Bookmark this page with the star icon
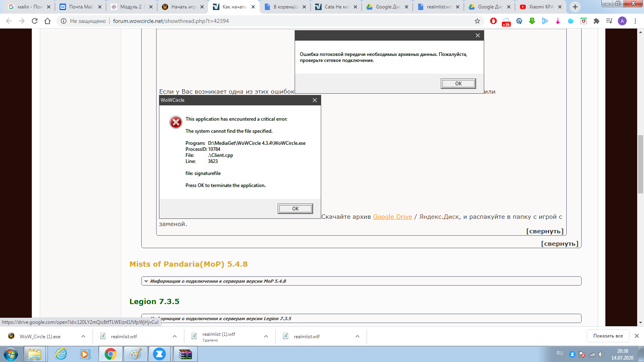The width and height of the screenshot is (644, 362). [477, 21]
